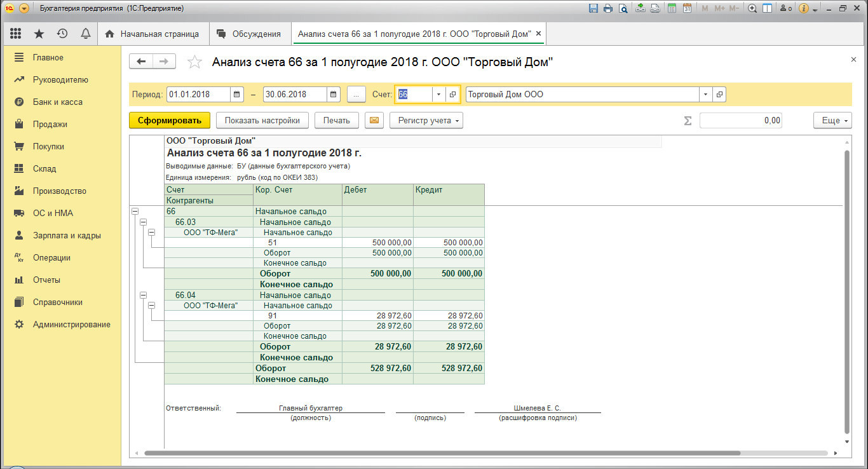Add report to favorites with the star outline
868x469 pixels.
pyautogui.click(x=194, y=62)
